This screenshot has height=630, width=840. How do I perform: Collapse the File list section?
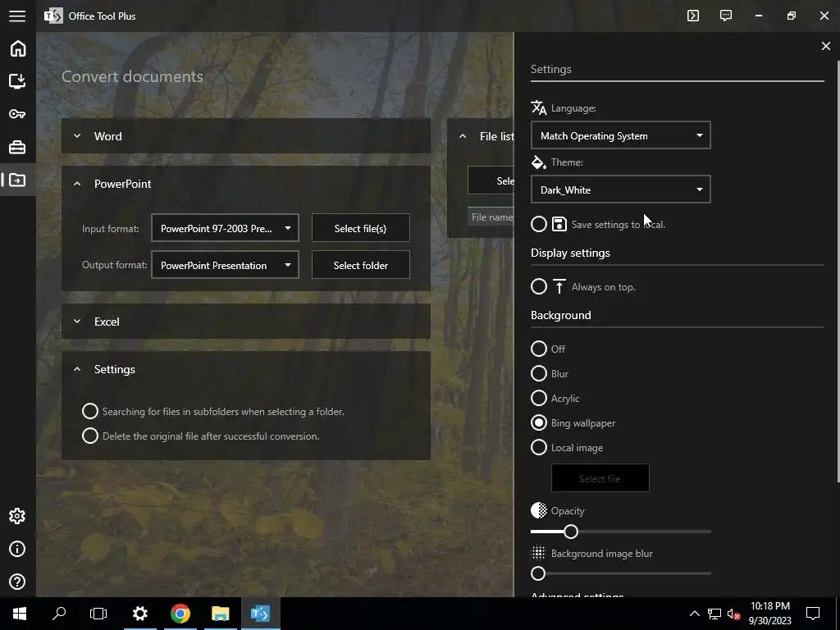[x=463, y=136]
